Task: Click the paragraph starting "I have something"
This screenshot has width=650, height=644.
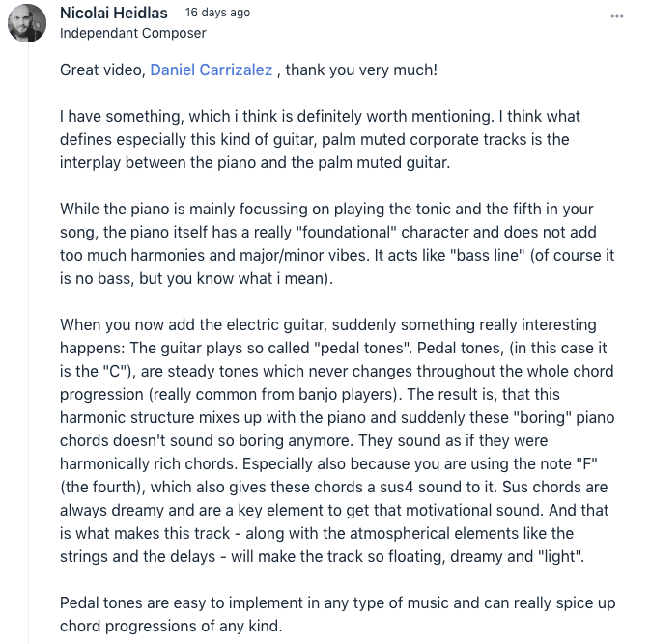Action: point(320,139)
